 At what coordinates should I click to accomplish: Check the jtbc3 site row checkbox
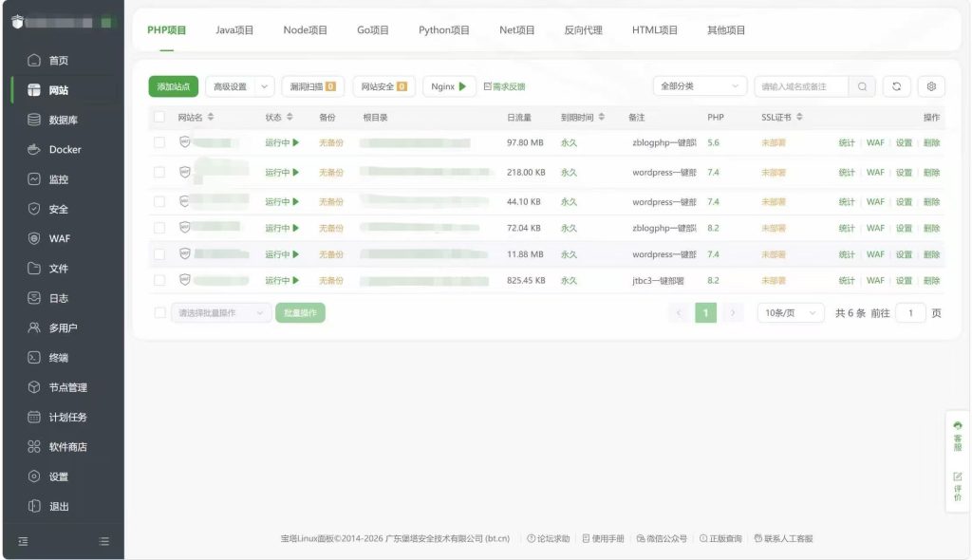159,281
